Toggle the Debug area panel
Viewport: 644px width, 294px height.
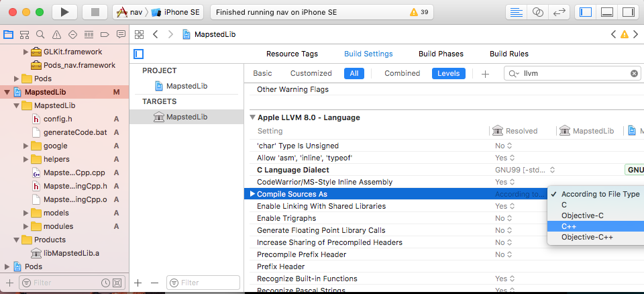[606, 12]
